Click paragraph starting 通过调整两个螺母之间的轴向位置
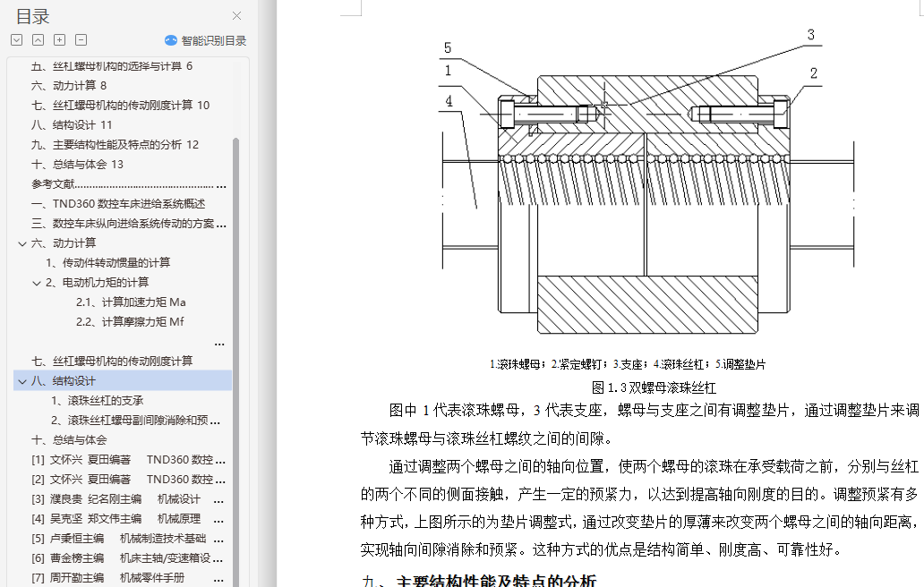Image resolution: width=924 pixels, height=587 pixels. click(x=639, y=508)
